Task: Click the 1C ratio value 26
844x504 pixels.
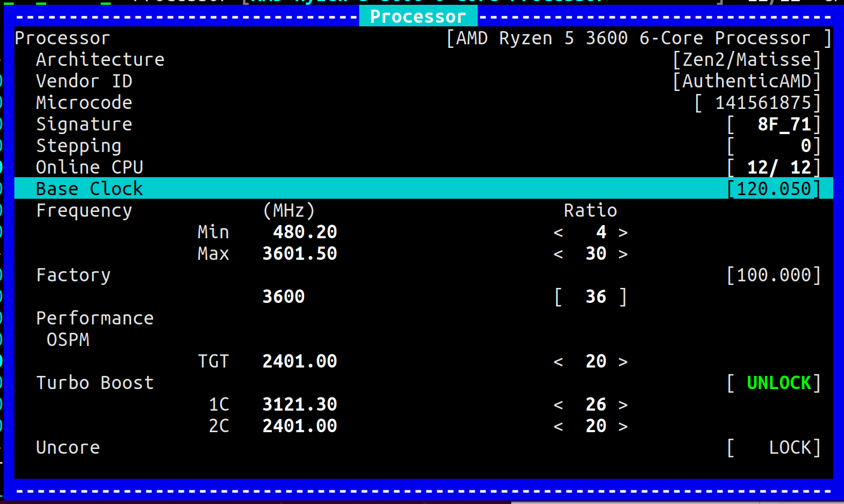Action: click(x=596, y=404)
